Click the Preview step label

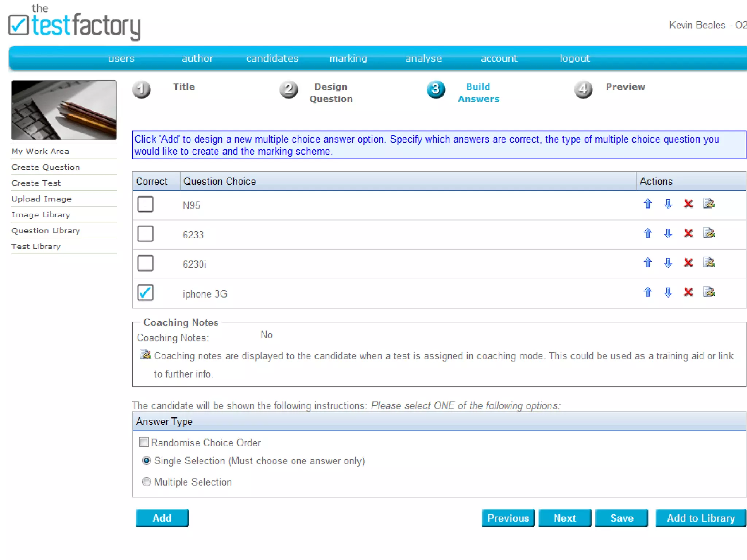tap(625, 87)
